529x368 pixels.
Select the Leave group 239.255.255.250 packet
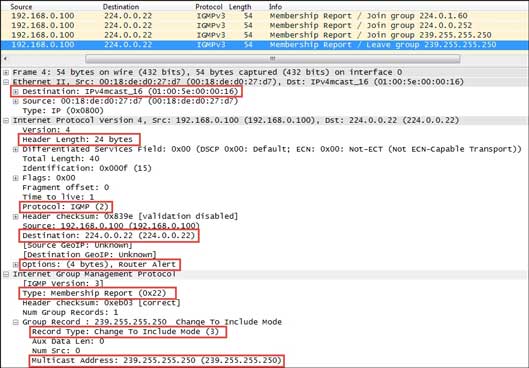(x=264, y=45)
